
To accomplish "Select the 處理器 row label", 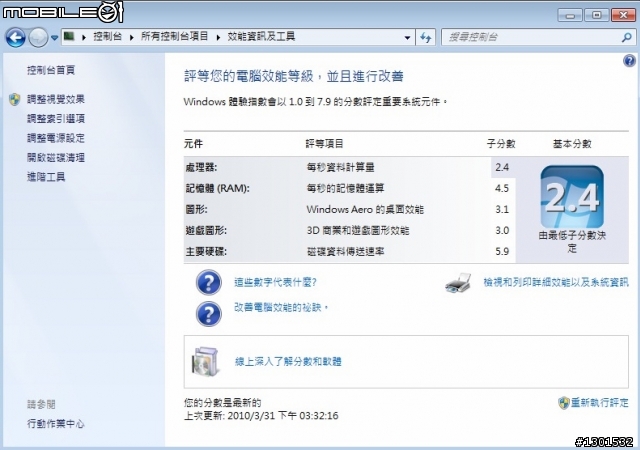I will click(201, 167).
